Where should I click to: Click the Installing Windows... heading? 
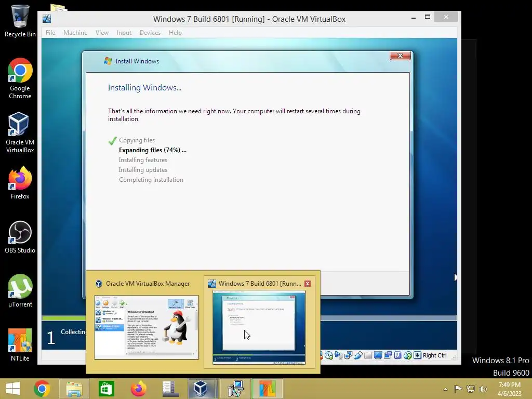(x=144, y=87)
